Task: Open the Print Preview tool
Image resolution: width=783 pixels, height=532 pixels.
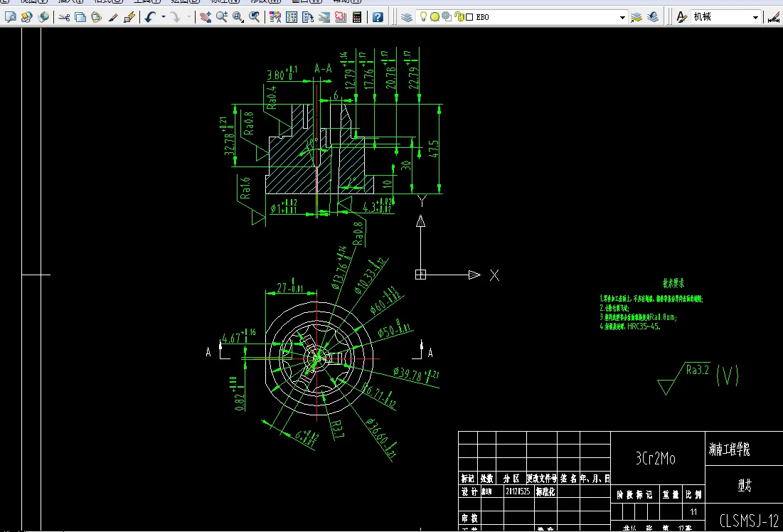Action: (x=10, y=18)
